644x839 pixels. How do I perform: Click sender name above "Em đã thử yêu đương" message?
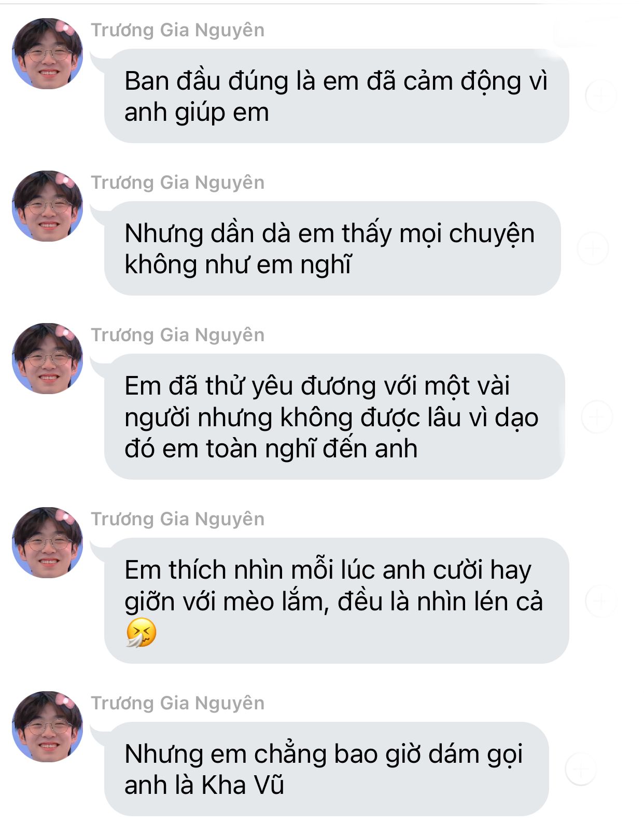[178, 335]
